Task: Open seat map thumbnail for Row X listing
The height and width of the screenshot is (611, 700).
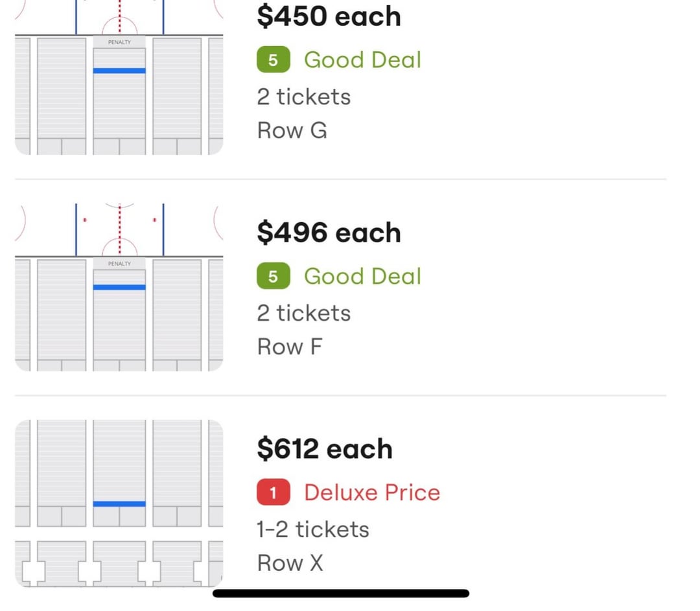Action: point(119,503)
